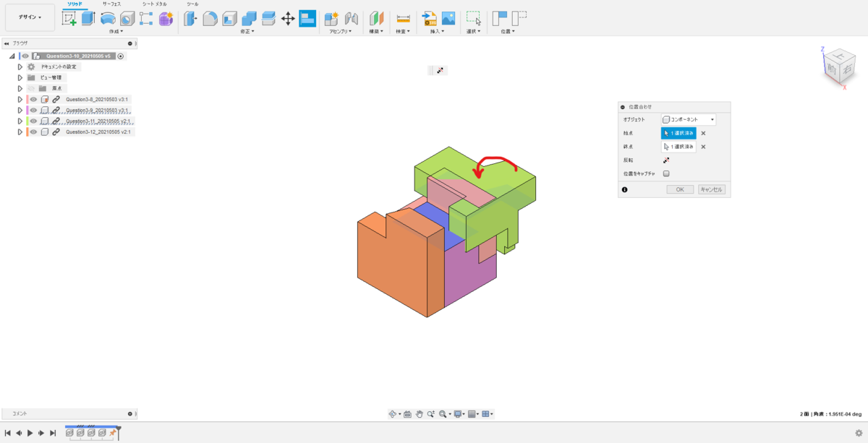The image size is (868, 443).
Task: Hide root component Question3-10_20210505 v5
Action: (25, 56)
